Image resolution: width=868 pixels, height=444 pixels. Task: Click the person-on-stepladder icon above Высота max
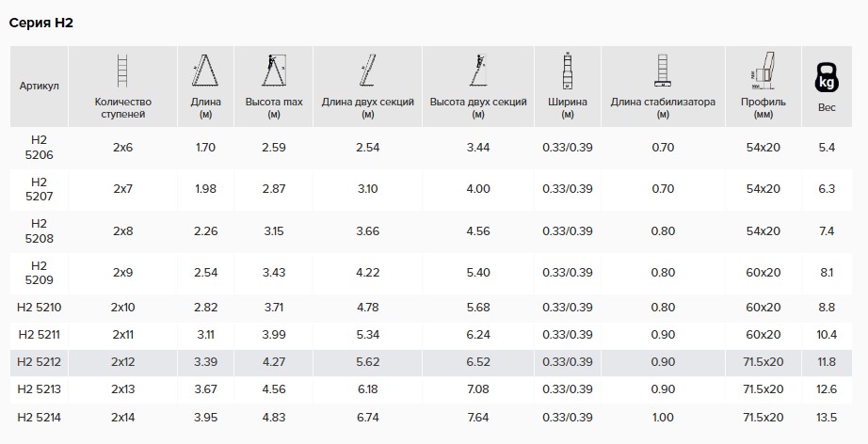point(273,71)
